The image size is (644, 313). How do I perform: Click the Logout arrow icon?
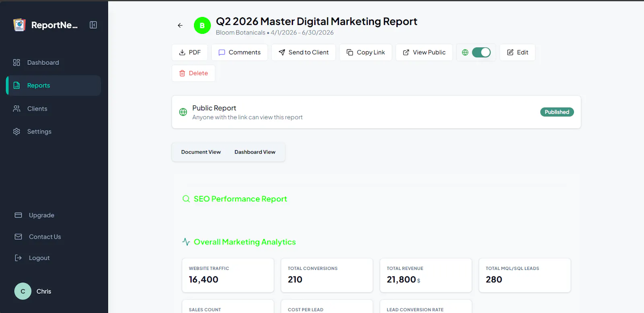(18, 258)
